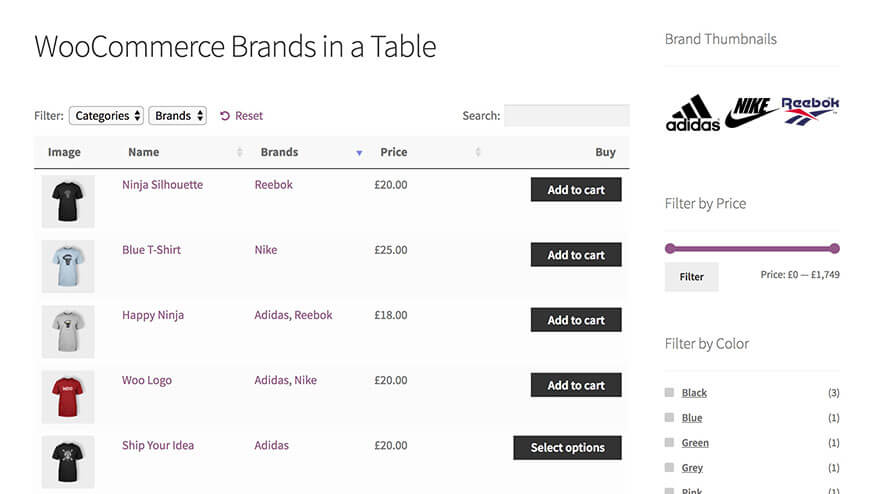Check the Black color filter box
The image size is (880, 494).
click(670, 393)
